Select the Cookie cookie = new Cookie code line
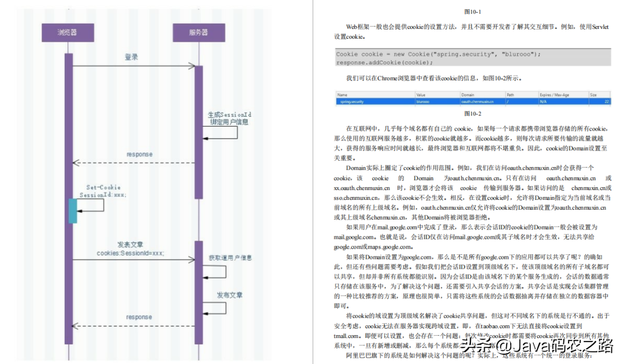Image resolution: width=624 pixels, height=364 pixels. point(438,54)
